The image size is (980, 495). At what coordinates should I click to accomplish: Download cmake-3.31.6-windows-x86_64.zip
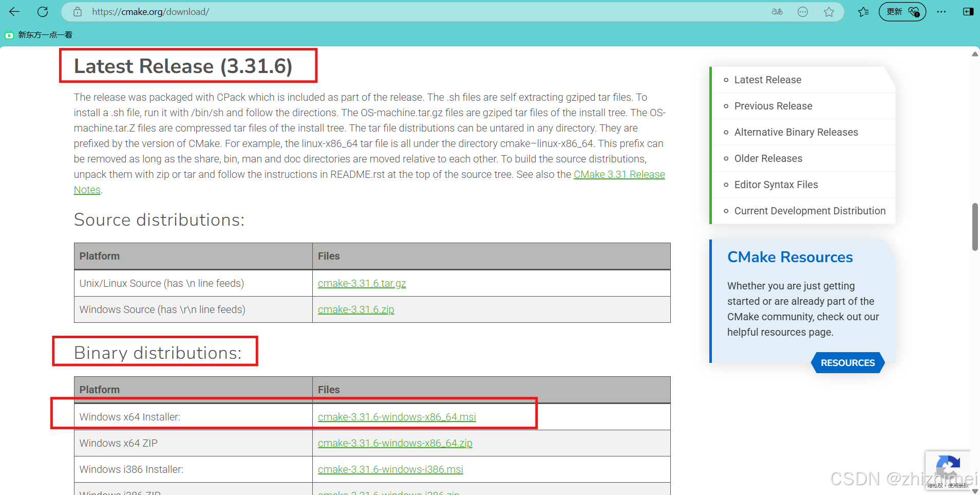pyautogui.click(x=395, y=443)
